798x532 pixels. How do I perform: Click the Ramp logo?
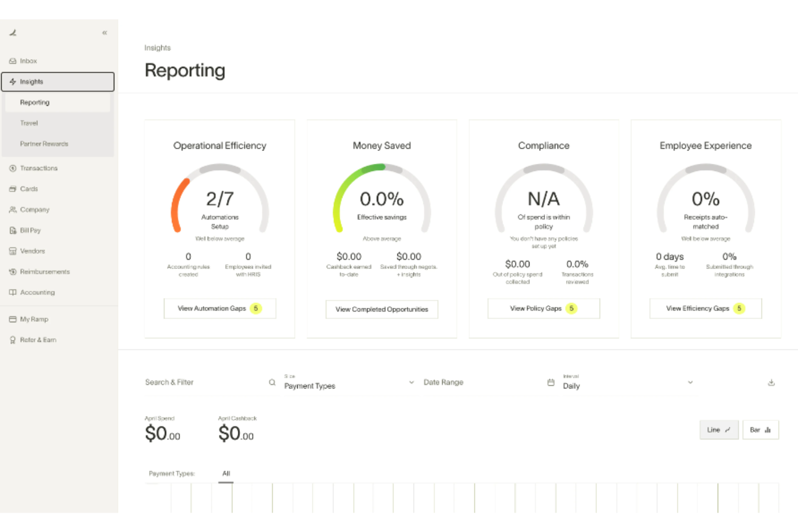[12, 32]
